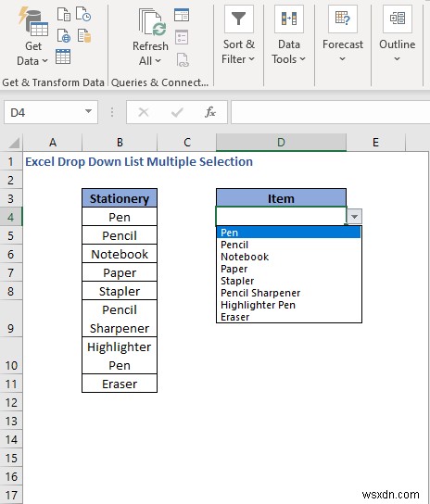Open Queries & Connections pane icon
The width and height of the screenshot is (430, 504).
pos(182,15)
